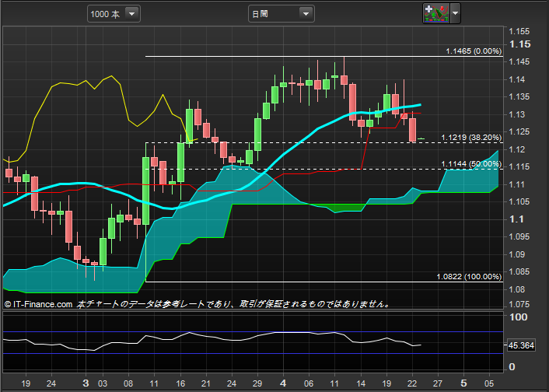Viewport: 549px width, 392px height.
Task: Select the 1.1219 (38.20%) Fibonacci label
Action: click(471, 138)
